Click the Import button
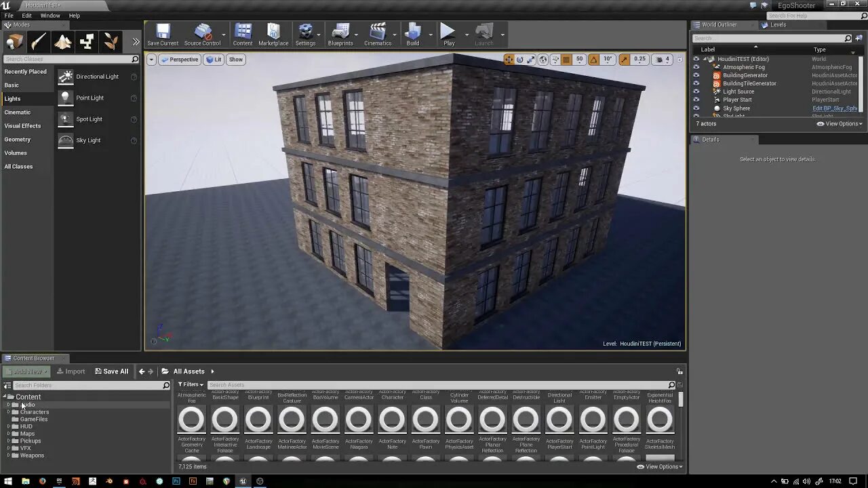Viewport: 868px width, 488px height. click(x=71, y=371)
